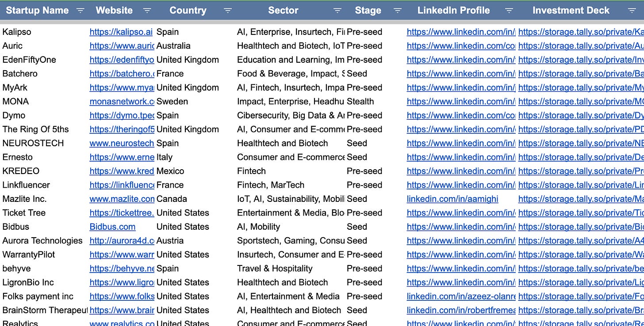644x326 pixels.
Task: Open Auric's website link
Action: click(122, 46)
